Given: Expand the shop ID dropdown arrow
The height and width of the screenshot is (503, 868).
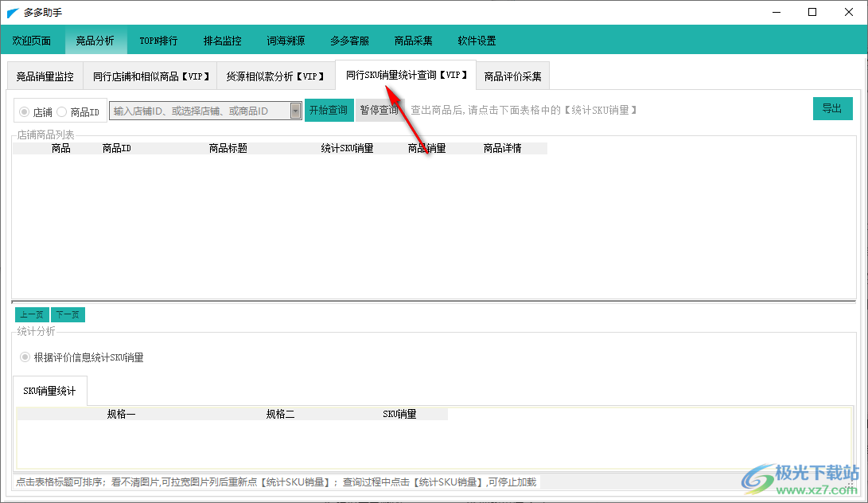Looking at the screenshot, I should pos(296,111).
